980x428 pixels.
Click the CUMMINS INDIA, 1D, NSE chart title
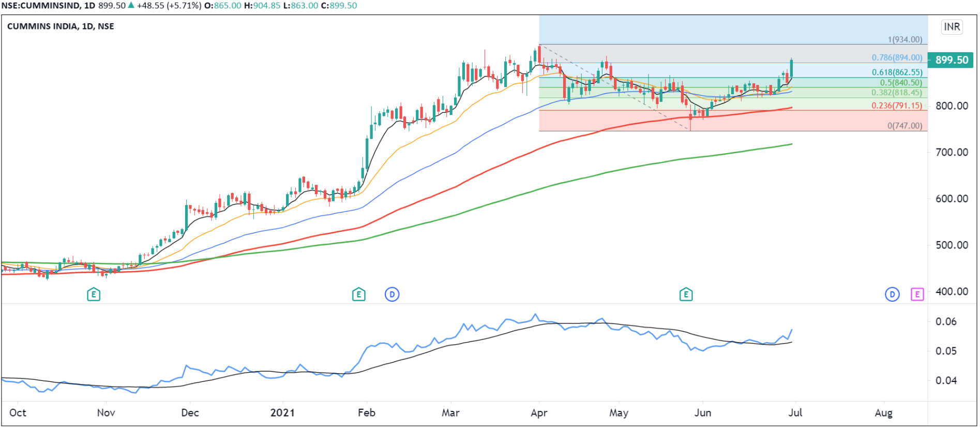pyautogui.click(x=61, y=26)
